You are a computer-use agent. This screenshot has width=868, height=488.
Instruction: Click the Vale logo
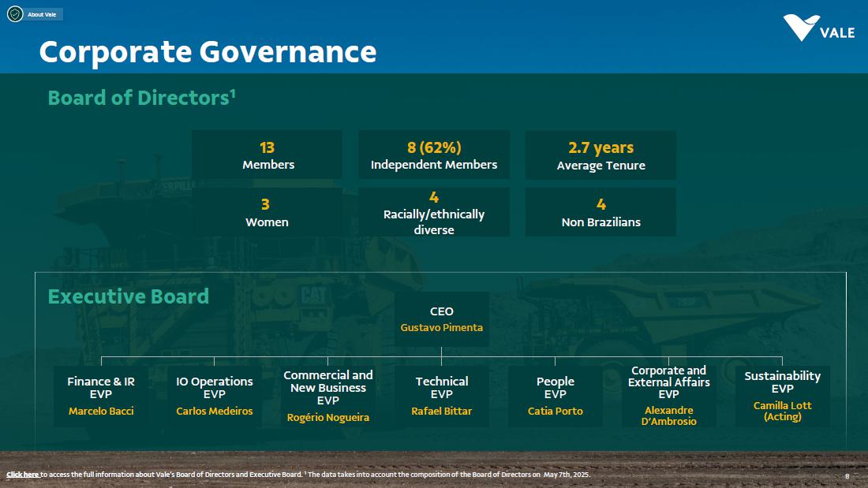pyautogui.click(x=818, y=28)
